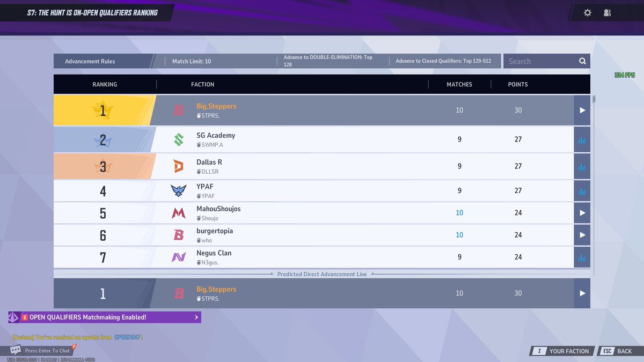Click the gold rank 1 badge

(x=103, y=111)
